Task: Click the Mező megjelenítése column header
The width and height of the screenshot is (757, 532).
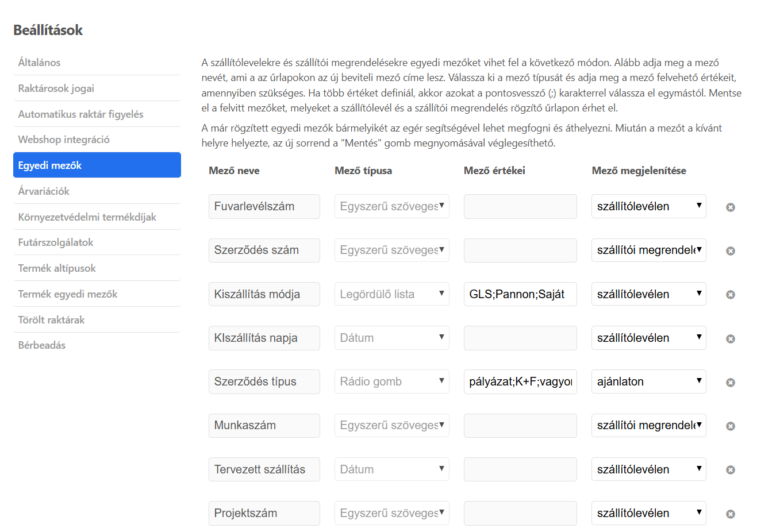Action: [x=639, y=171]
